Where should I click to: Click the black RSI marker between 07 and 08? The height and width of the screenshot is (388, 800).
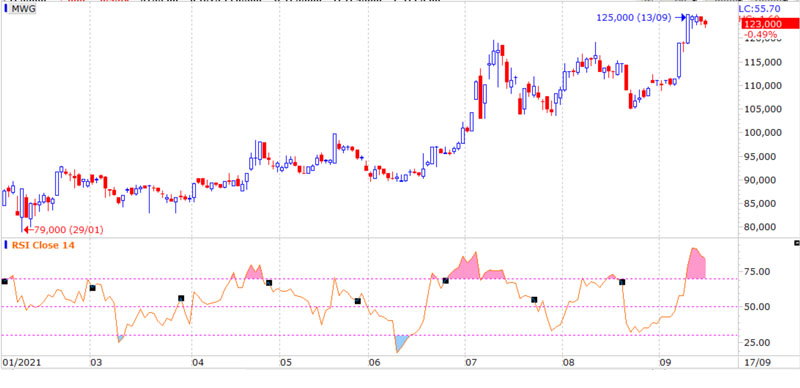coord(534,300)
